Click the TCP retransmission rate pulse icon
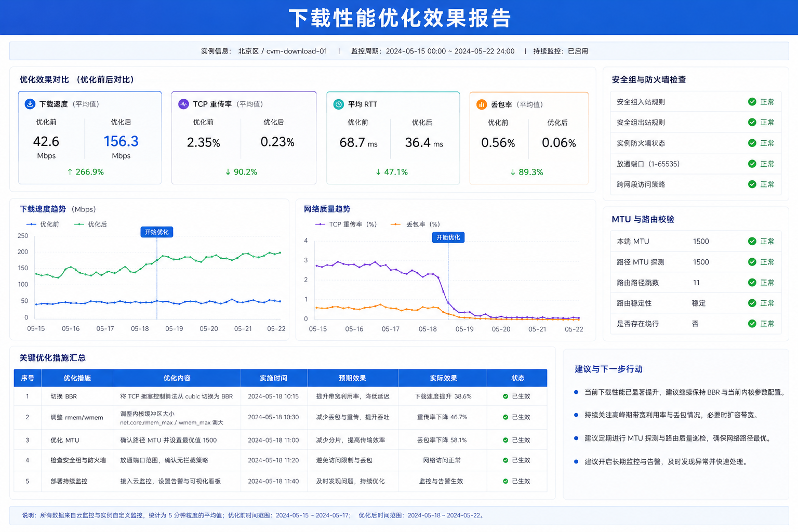This screenshot has height=532, width=798. pyautogui.click(x=183, y=104)
